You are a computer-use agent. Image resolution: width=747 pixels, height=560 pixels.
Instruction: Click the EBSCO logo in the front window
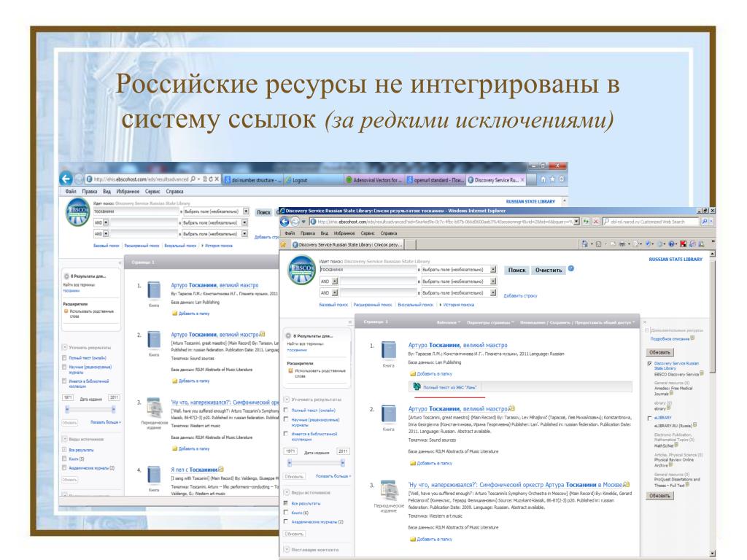[301, 271]
